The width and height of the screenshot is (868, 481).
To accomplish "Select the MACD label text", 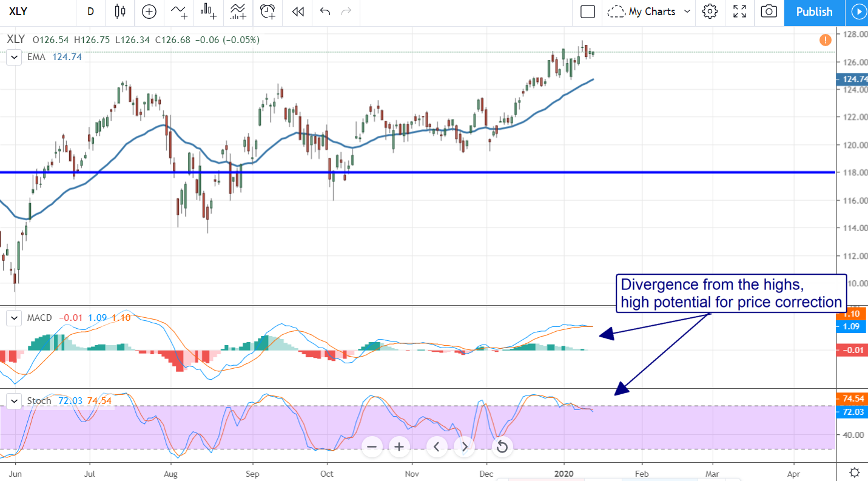I will point(39,318).
